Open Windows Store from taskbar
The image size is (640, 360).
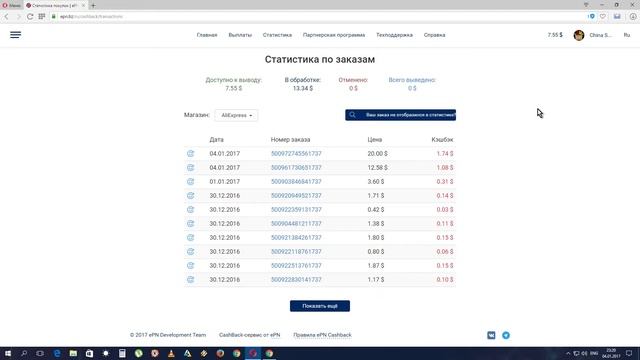point(89,353)
